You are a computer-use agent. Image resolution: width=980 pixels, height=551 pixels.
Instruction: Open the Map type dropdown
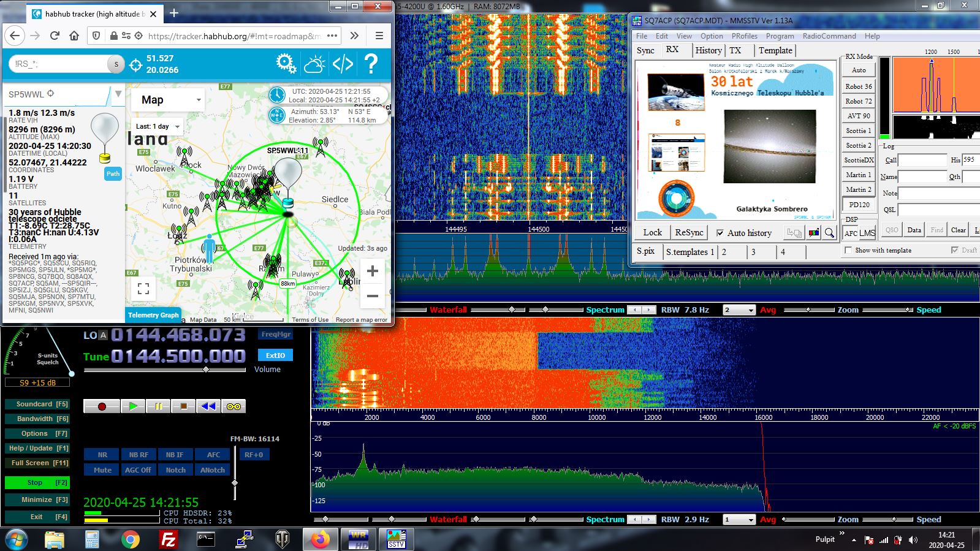[168, 100]
